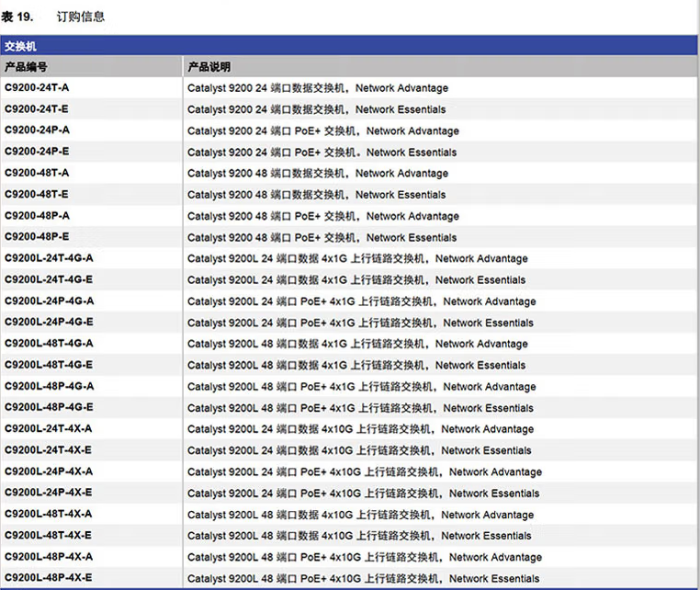
Task: Click the description in the C9200L-24P-4X-E row
Action: tap(363, 494)
